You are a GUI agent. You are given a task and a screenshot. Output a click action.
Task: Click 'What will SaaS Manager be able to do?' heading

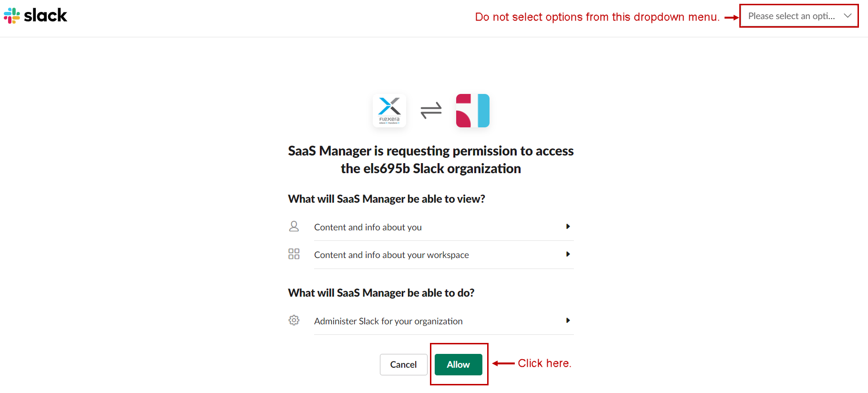(x=381, y=293)
